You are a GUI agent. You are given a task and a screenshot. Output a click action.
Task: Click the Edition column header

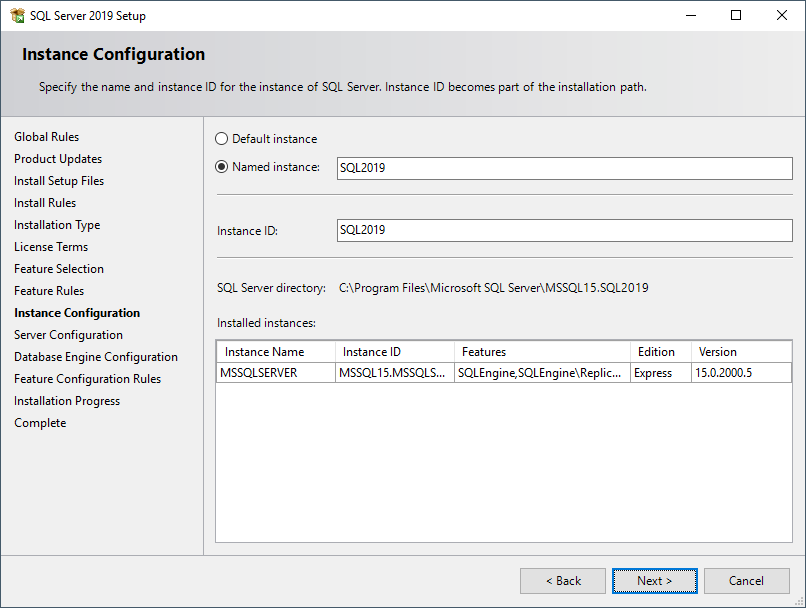coord(661,352)
